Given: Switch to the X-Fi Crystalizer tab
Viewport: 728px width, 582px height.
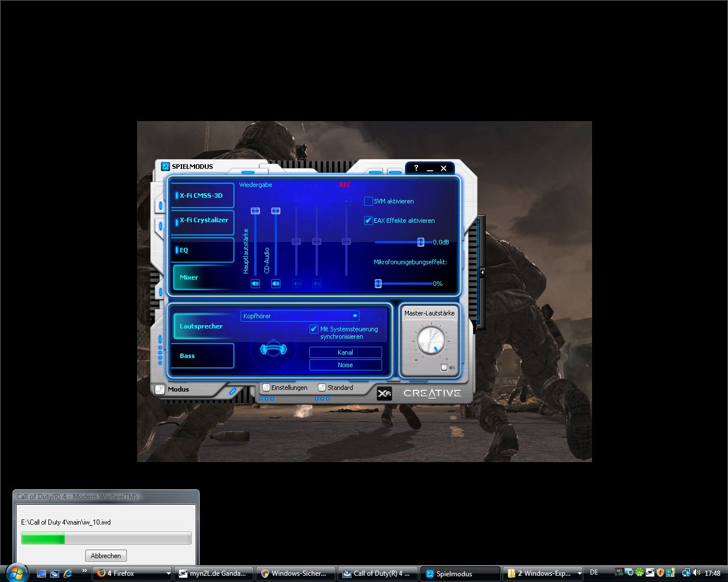Looking at the screenshot, I should tap(202, 222).
